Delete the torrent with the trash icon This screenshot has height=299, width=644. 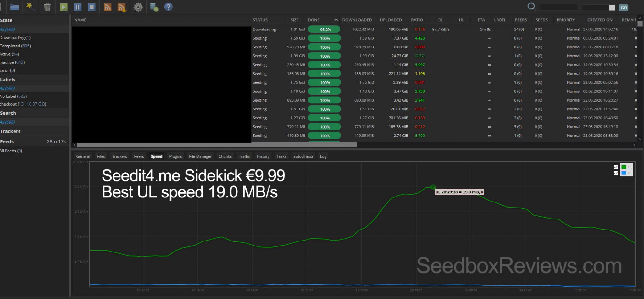coord(47,7)
